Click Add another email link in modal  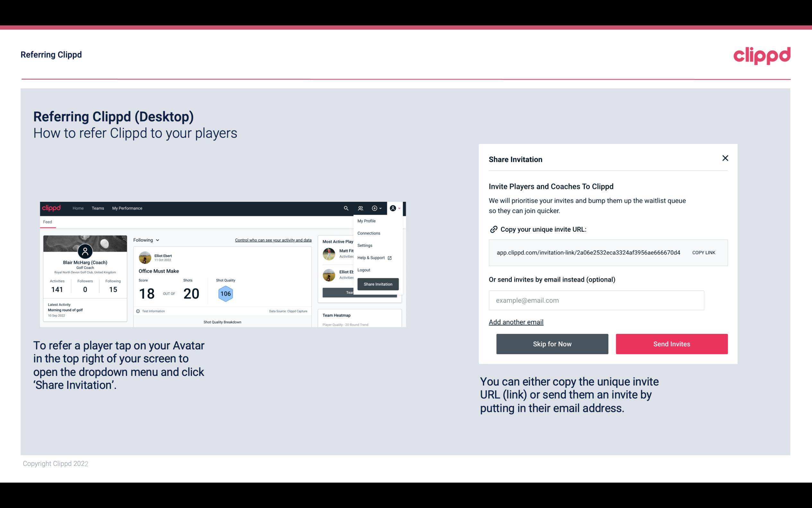(516, 322)
